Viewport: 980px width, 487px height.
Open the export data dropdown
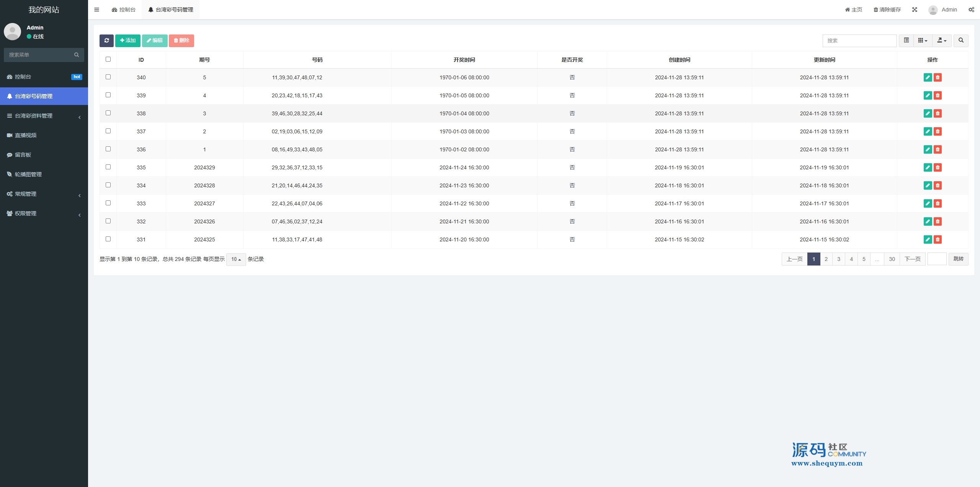[942, 41]
